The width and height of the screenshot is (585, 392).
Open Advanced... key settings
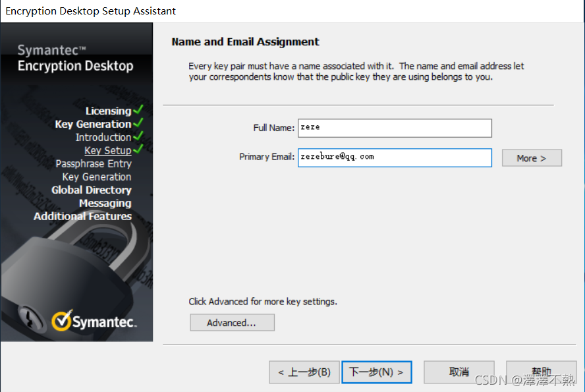(232, 323)
